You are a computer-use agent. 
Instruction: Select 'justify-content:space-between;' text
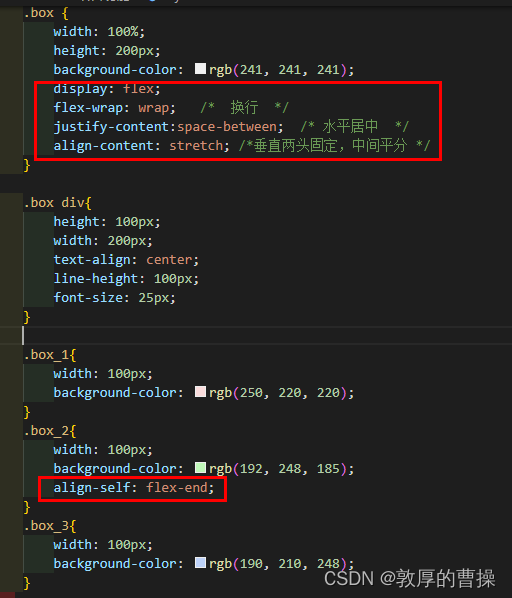[x=168, y=127]
